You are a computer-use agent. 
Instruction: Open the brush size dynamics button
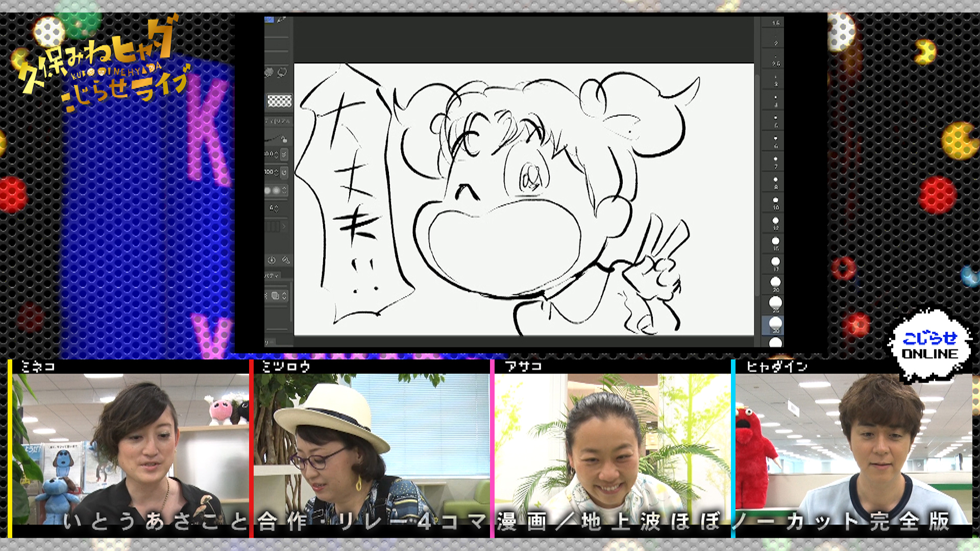(x=284, y=154)
